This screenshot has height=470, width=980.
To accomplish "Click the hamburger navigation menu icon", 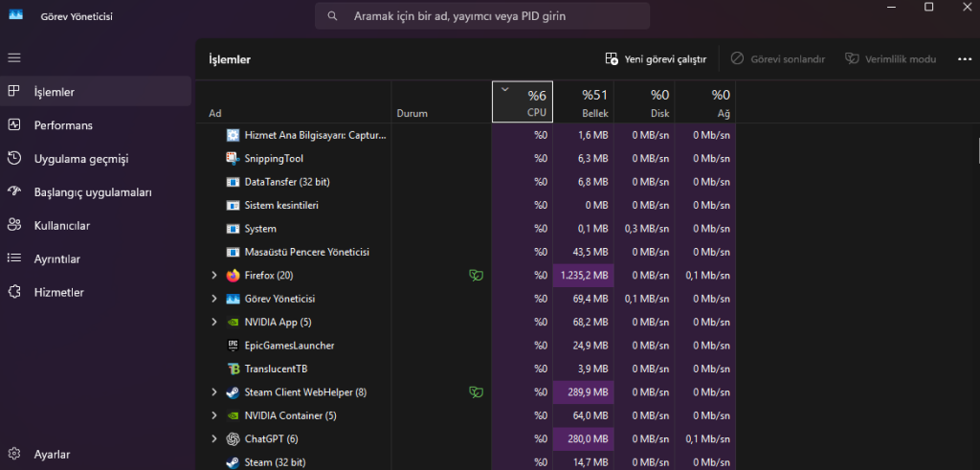I will (14, 58).
